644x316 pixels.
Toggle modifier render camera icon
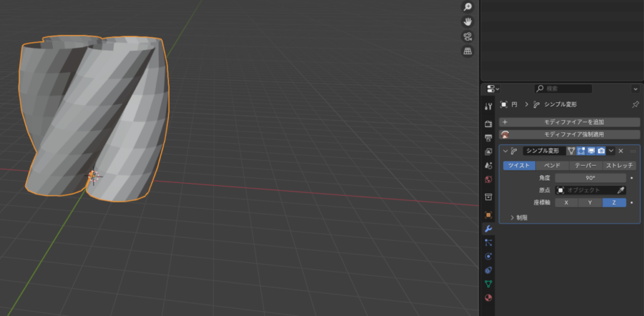(x=601, y=151)
